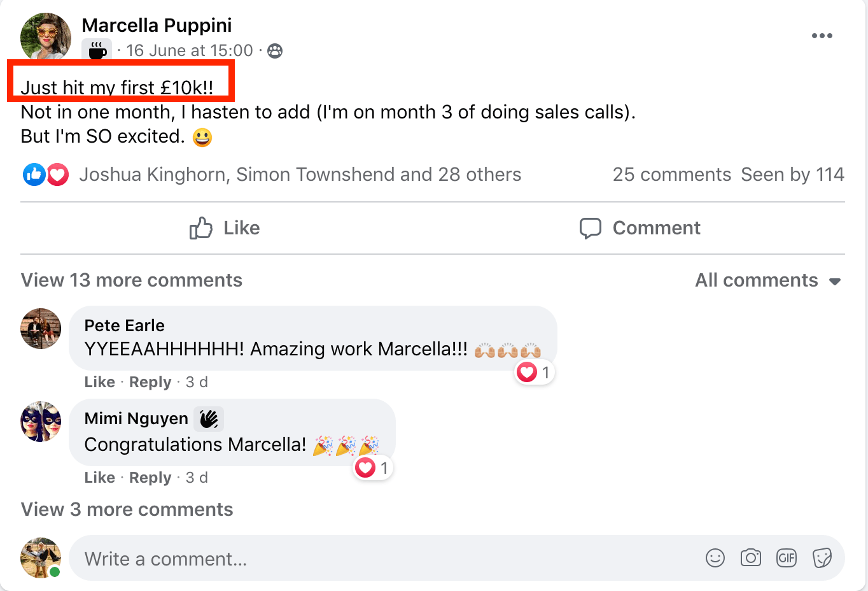View the post's like and love reactions
The width and height of the screenshot is (868, 591).
[46, 174]
